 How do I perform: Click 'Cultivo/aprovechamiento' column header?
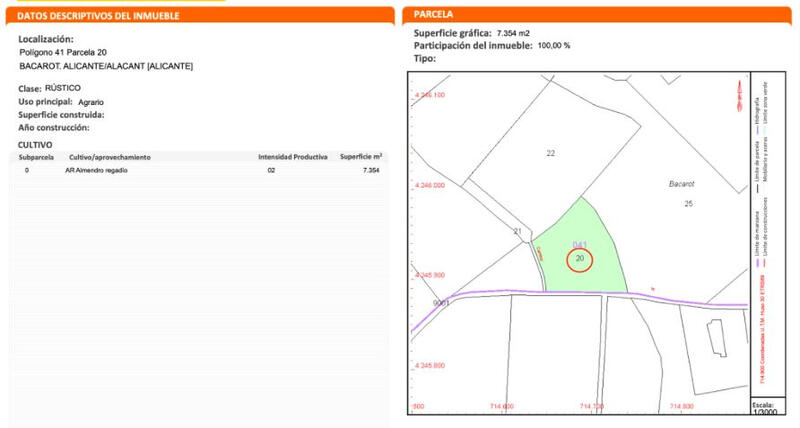pos(109,157)
